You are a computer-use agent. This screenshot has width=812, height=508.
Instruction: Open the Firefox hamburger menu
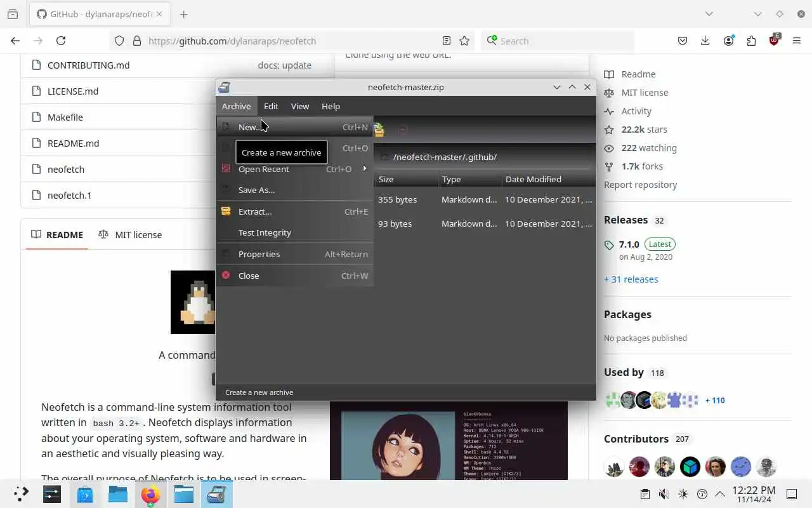pos(797,41)
